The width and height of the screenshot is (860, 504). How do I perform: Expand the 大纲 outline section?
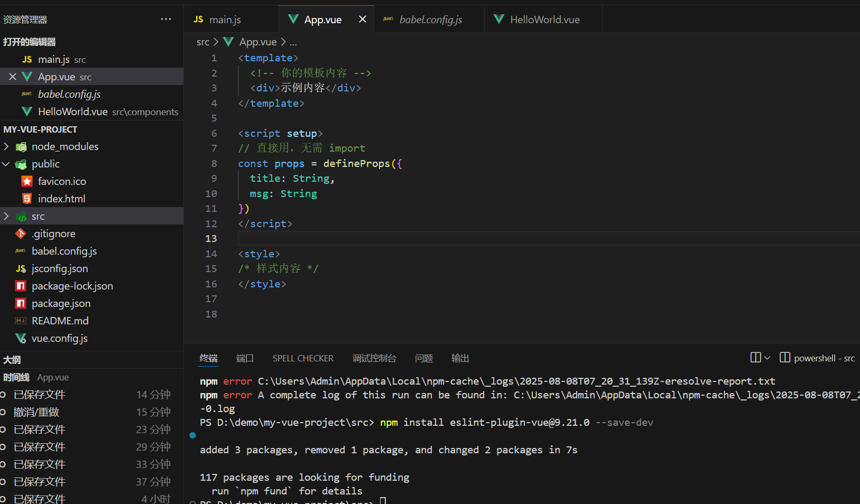91,360
